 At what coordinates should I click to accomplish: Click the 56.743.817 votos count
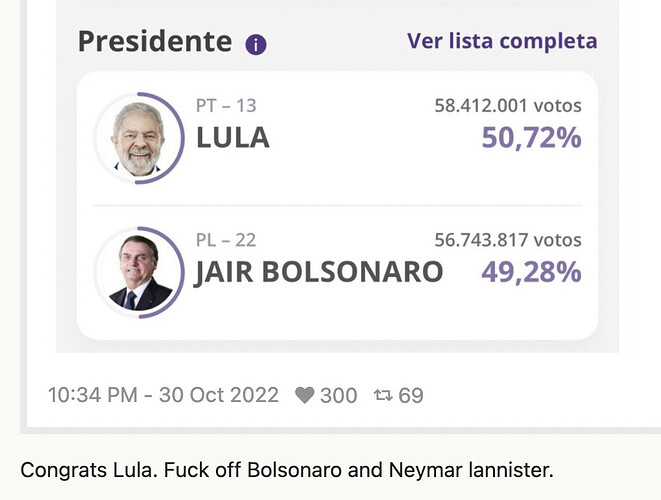[508, 240]
